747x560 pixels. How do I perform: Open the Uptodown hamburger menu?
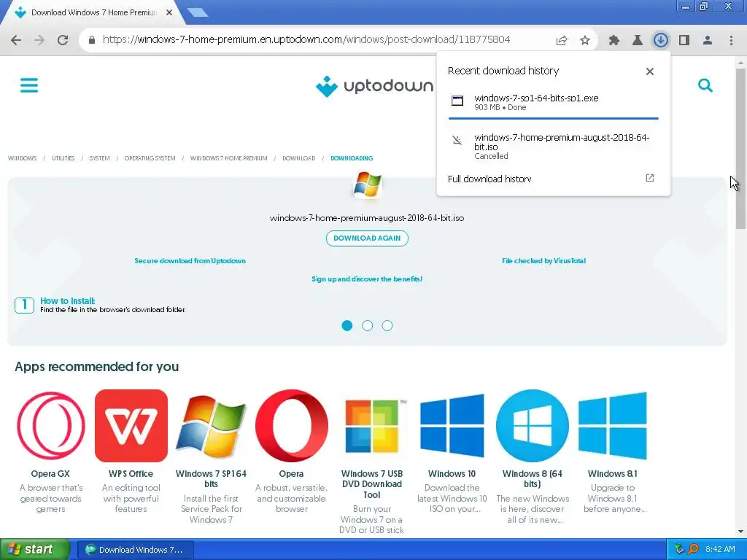point(29,86)
